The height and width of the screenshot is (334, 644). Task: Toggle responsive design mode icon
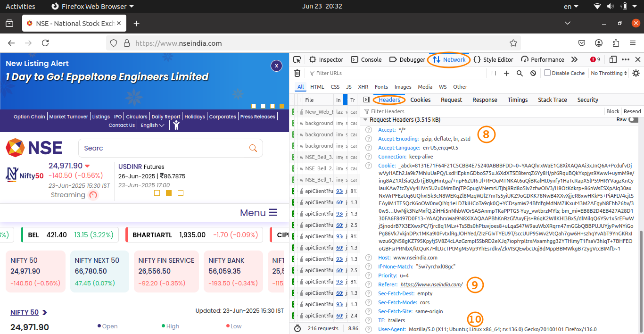tap(613, 59)
